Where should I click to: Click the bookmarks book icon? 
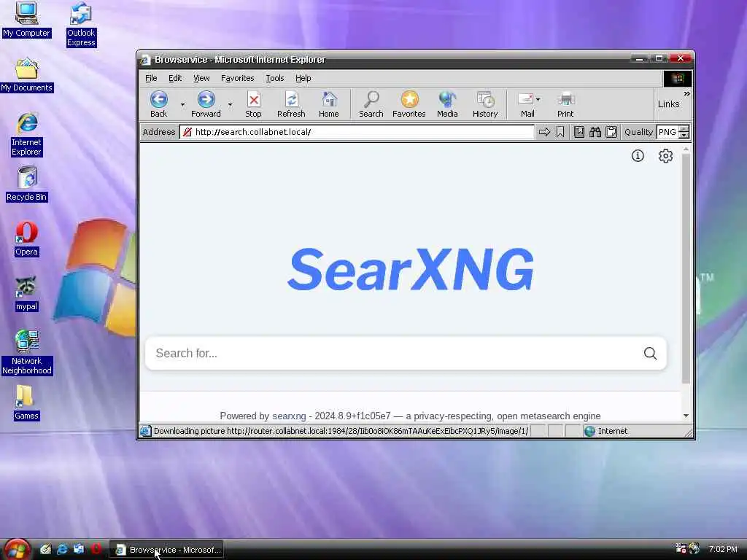578,132
